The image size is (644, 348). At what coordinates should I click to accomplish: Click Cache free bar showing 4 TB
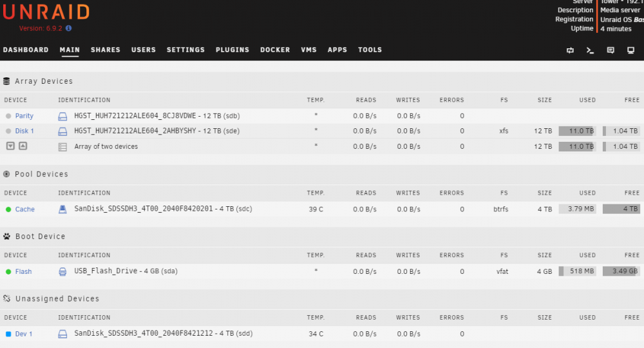621,209
